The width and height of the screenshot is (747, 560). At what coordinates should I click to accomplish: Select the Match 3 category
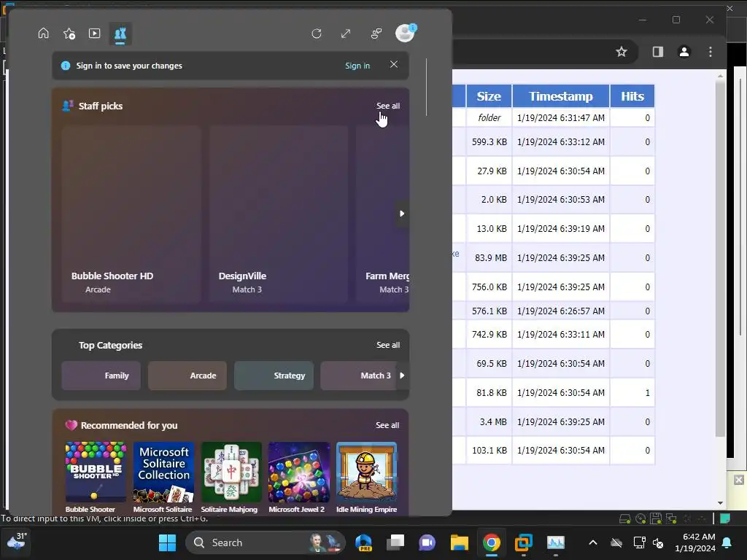[x=358, y=376]
